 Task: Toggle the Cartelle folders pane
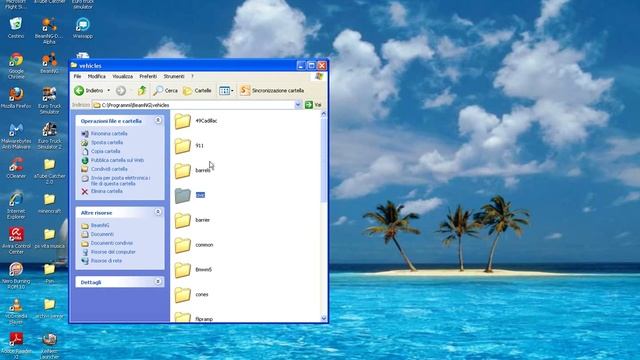(x=197, y=91)
